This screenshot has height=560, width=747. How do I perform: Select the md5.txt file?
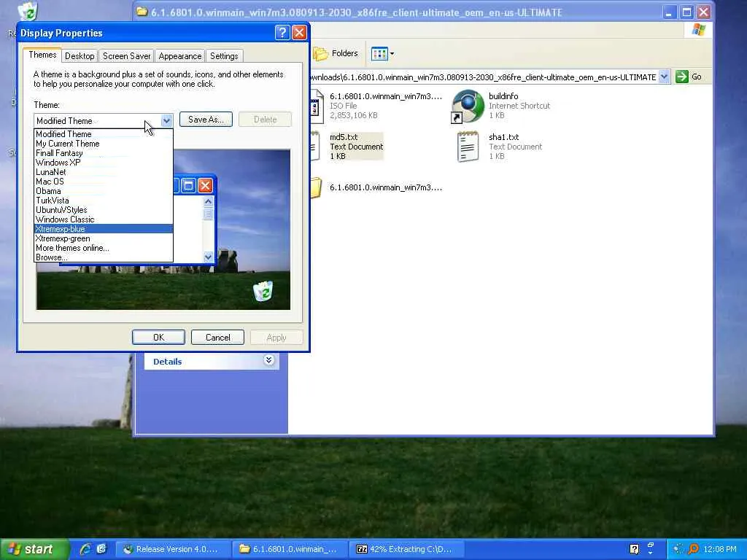click(356, 146)
